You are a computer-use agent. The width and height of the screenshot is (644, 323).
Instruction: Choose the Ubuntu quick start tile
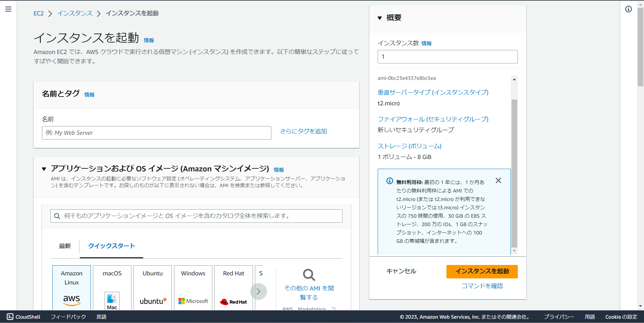coord(153,287)
